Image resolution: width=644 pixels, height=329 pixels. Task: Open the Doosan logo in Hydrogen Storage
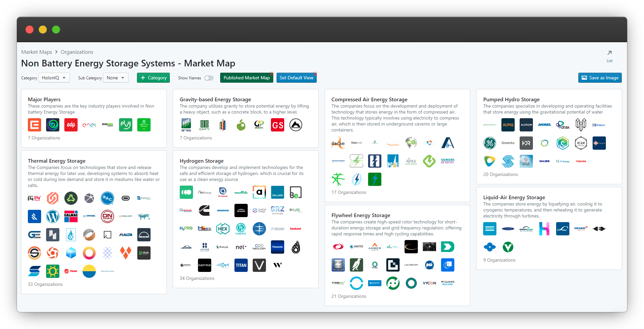[x=223, y=210]
